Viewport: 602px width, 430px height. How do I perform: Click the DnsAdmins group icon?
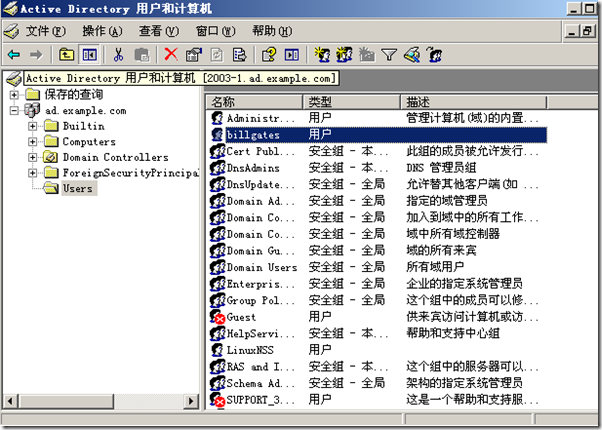[x=217, y=168]
